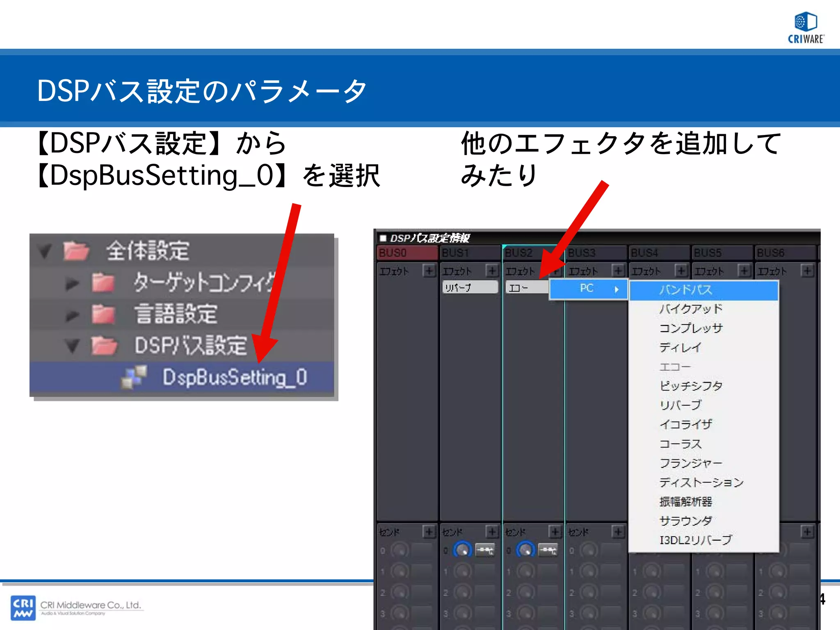Click BUS2 send 0 routing icon
840x630 pixels.
click(548, 550)
